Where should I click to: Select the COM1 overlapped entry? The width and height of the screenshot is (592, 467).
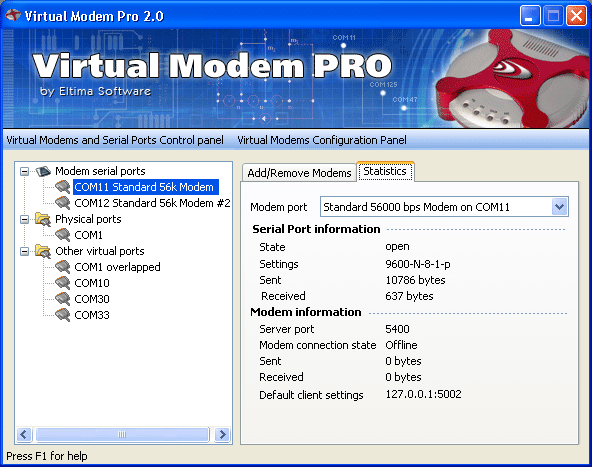[x=117, y=267]
